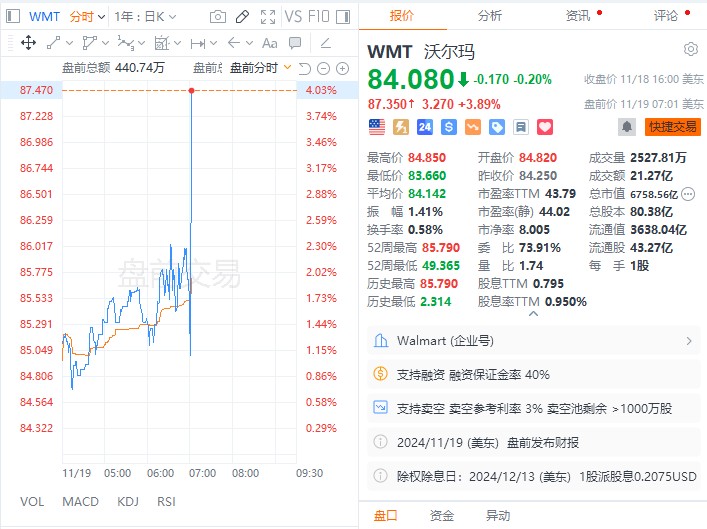Image resolution: width=707 pixels, height=529 pixels.
Task: Select the wave pattern drawing tool
Action: tap(125, 43)
